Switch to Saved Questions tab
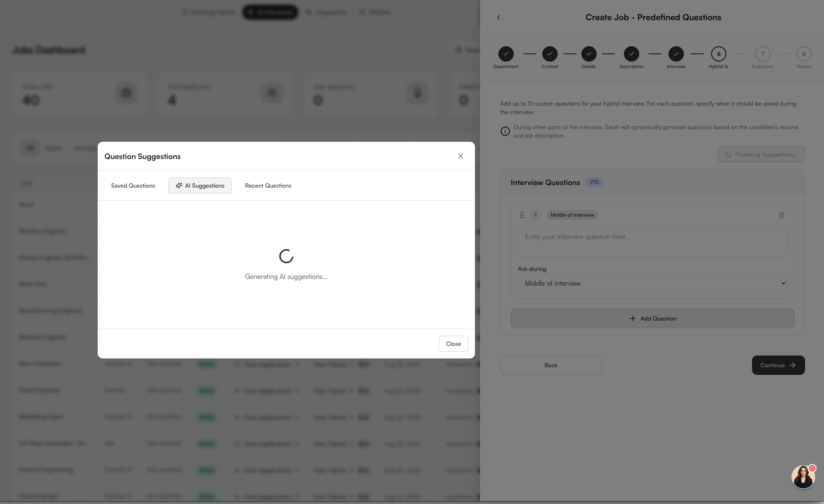The width and height of the screenshot is (824, 504). (133, 186)
